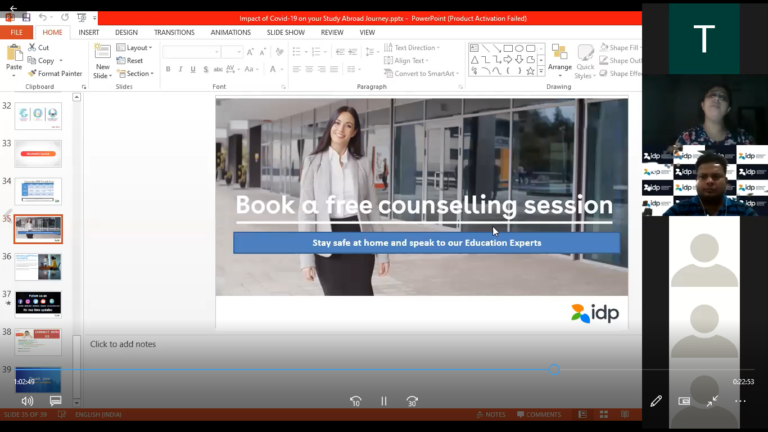Image resolution: width=768 pixels, height=432 pixels.
Task: Open the pen annotation tool
Action: (x=656, y=401)
